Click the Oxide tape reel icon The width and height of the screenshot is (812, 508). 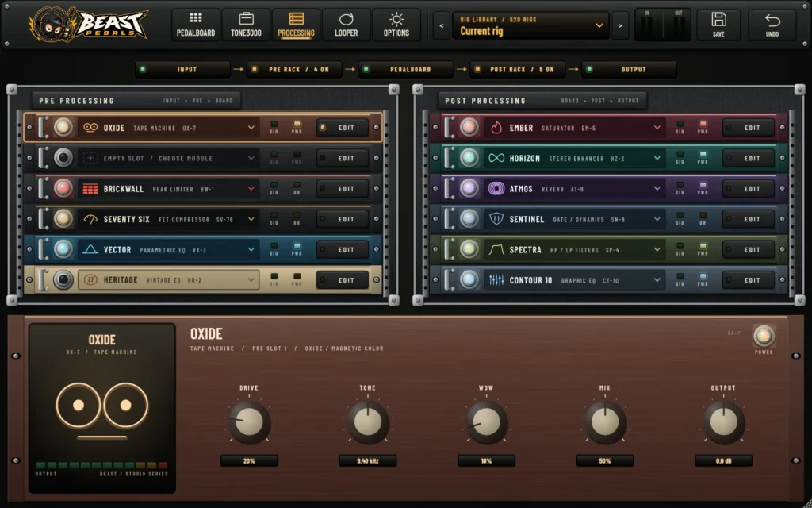[x=90, y=128]
